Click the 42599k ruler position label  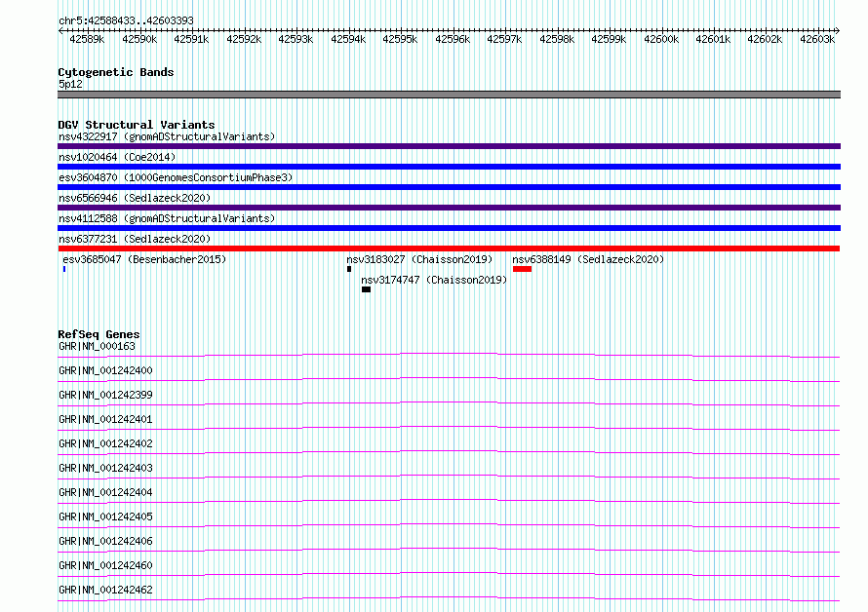point(609,39)
